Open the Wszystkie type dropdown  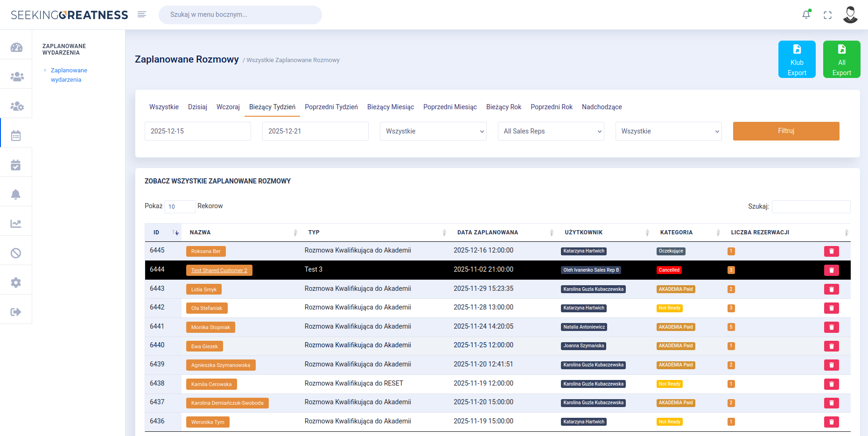click(x=433, y=131)
